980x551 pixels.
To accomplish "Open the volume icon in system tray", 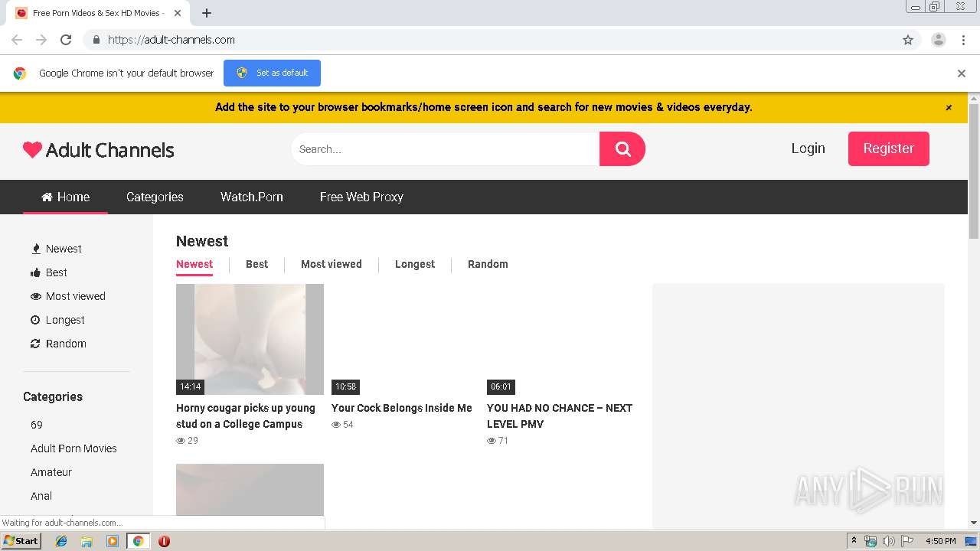I will (888, 541).
